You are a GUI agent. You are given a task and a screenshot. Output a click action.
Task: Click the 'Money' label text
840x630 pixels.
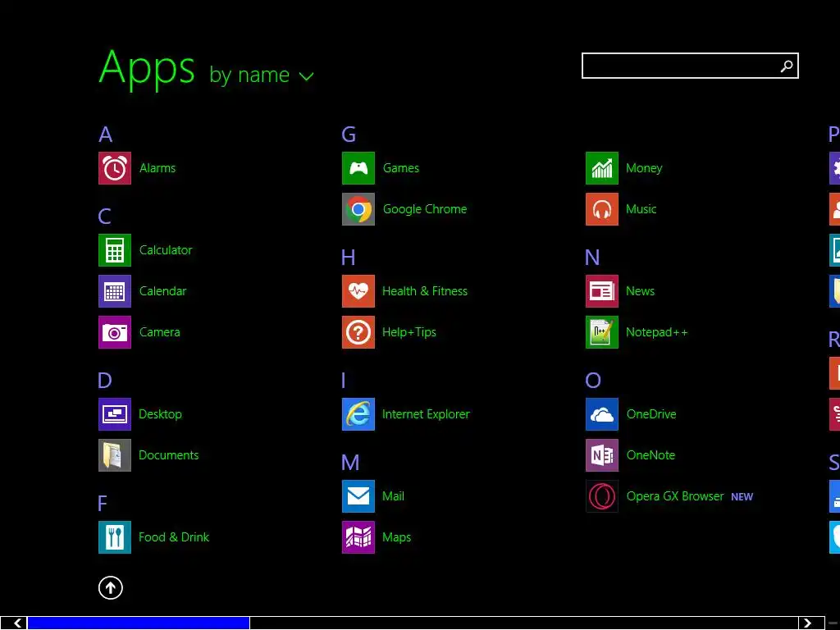click(x=645, y=168)
